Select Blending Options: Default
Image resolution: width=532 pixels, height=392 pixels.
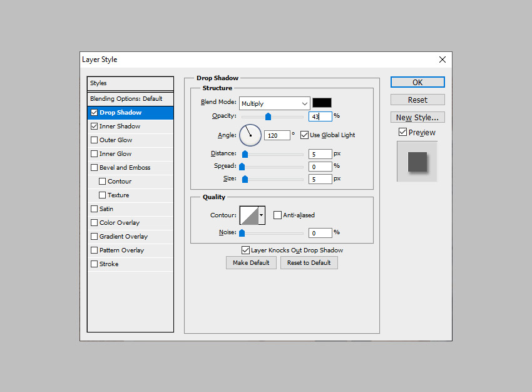point(126,99)
